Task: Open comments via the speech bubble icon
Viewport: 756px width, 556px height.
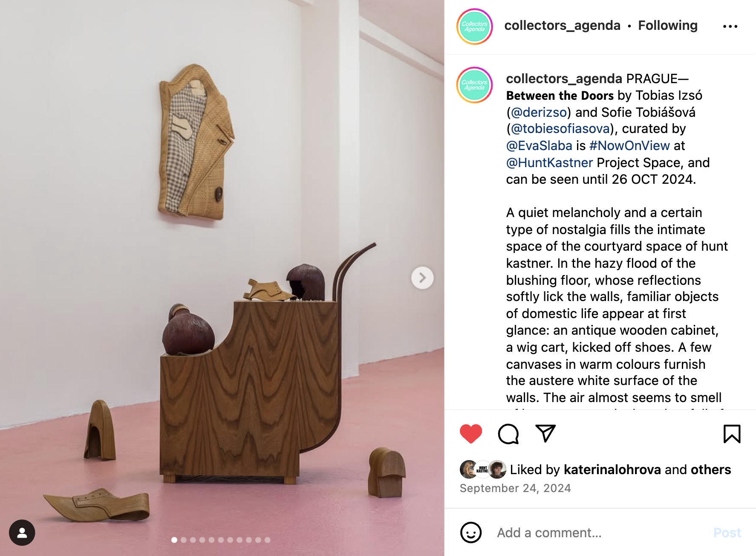Action: coord(508,434)
